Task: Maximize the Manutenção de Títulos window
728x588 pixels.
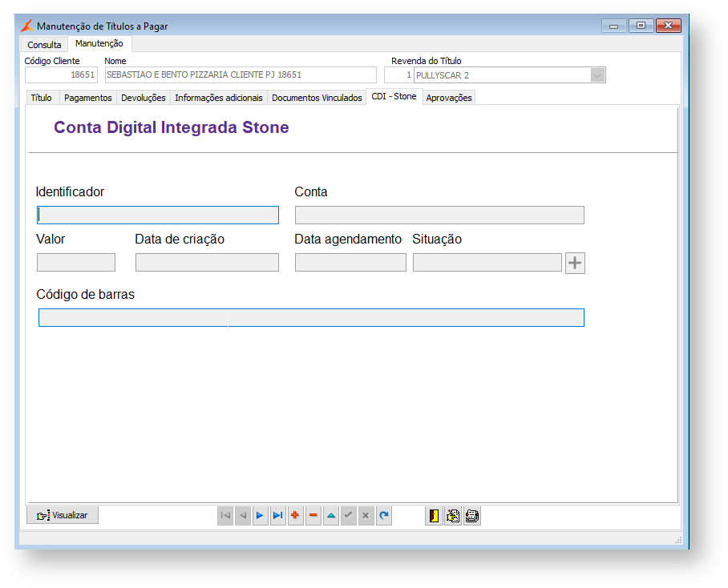Action: pos(641,26)
